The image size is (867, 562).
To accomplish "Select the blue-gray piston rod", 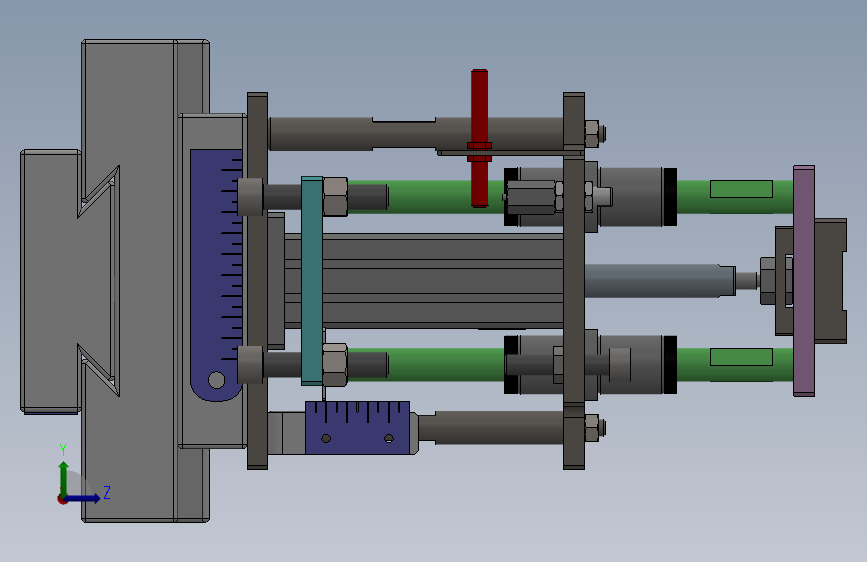I will coord(659,280).
